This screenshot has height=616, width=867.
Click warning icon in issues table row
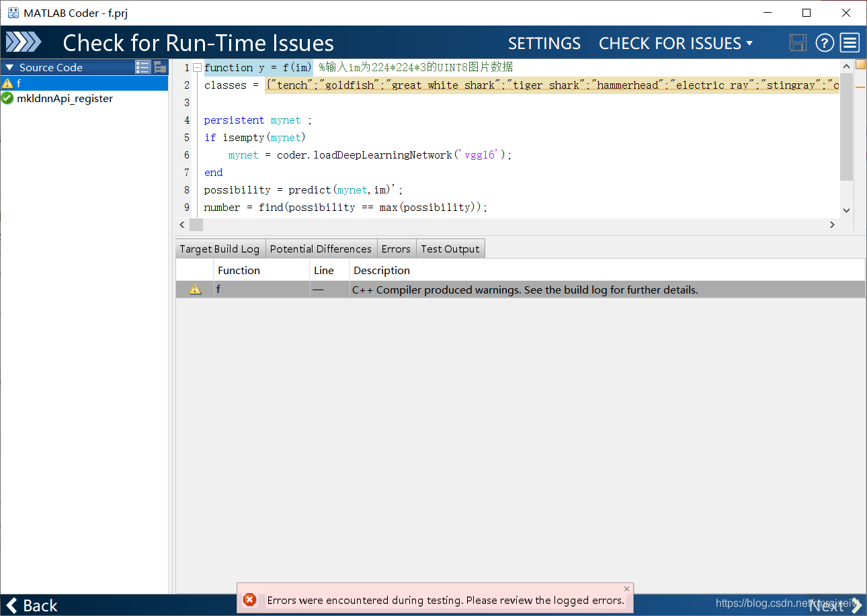(195, 290)
